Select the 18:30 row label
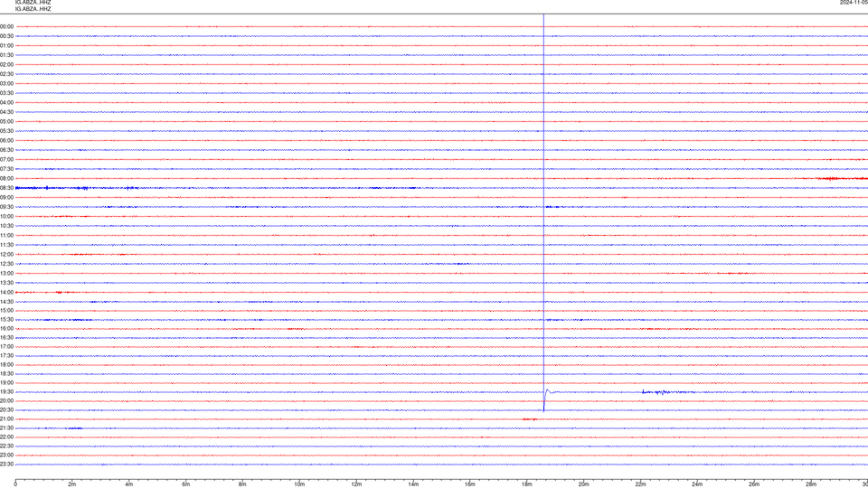This screenshot has width=868, height=488. point(6,374)
